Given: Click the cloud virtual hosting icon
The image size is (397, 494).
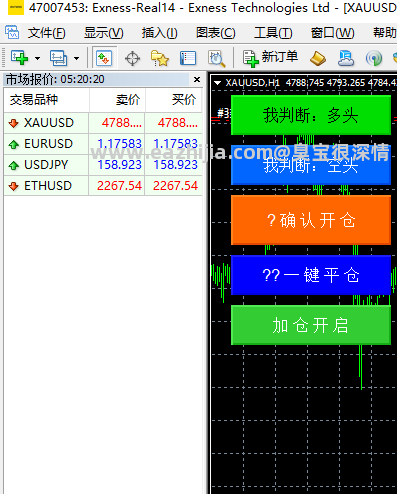Looking at the screenshot, I should coord(346,58).
